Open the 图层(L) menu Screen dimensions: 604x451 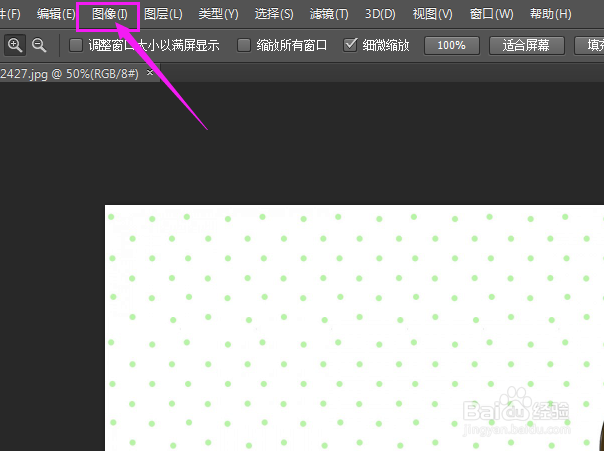click(x=163, y=14)
